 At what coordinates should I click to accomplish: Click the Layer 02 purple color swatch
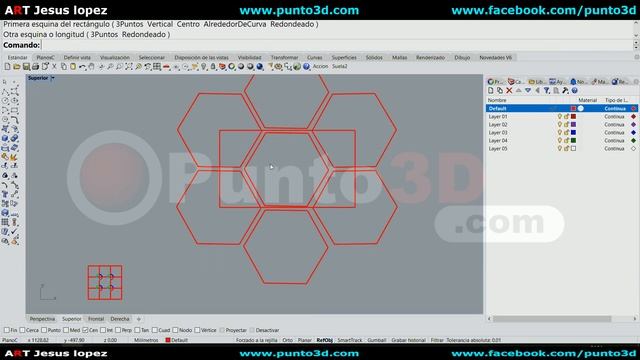[x=573, y=124]
